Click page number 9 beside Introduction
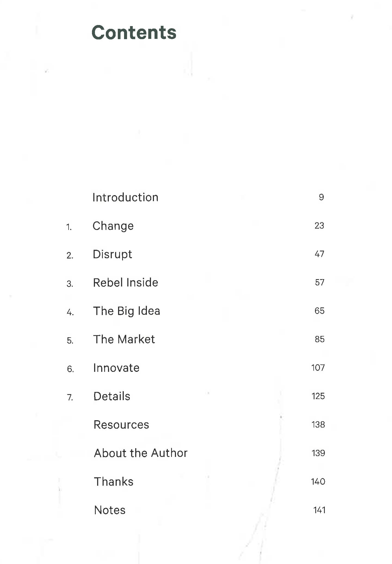The image size is (392, 564). pos(321,197)
